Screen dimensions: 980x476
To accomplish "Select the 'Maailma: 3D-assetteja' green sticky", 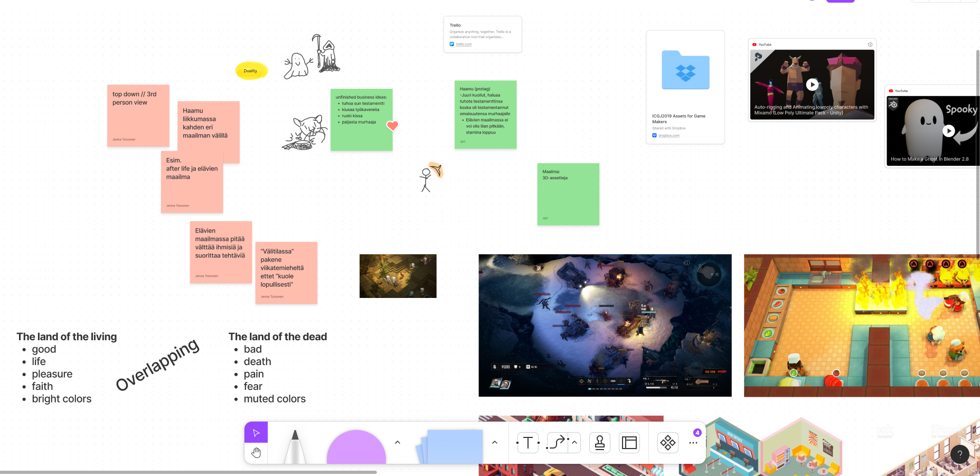I will click(x=568, y=194).
